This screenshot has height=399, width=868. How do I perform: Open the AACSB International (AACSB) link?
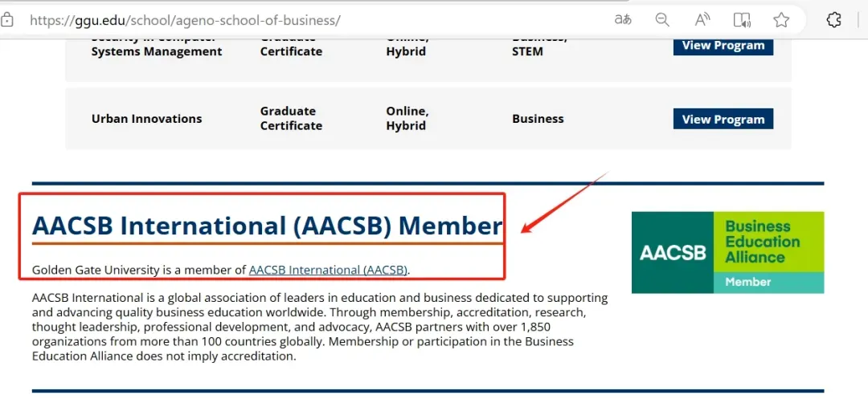[x=328, y=270]
